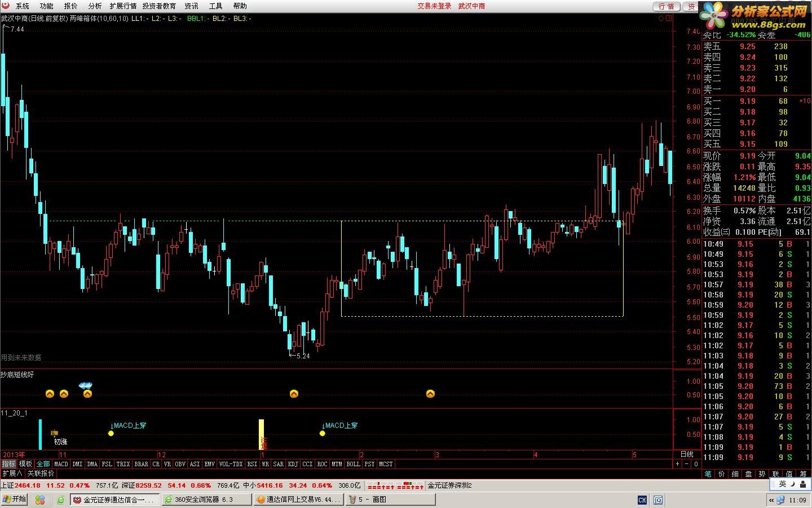Switch to the BOLL indicator
Viewport: 812px width, 508px height.
[354, 464]
